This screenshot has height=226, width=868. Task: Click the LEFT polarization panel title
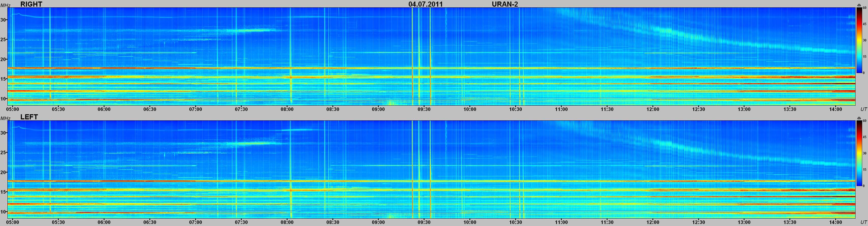29,117
